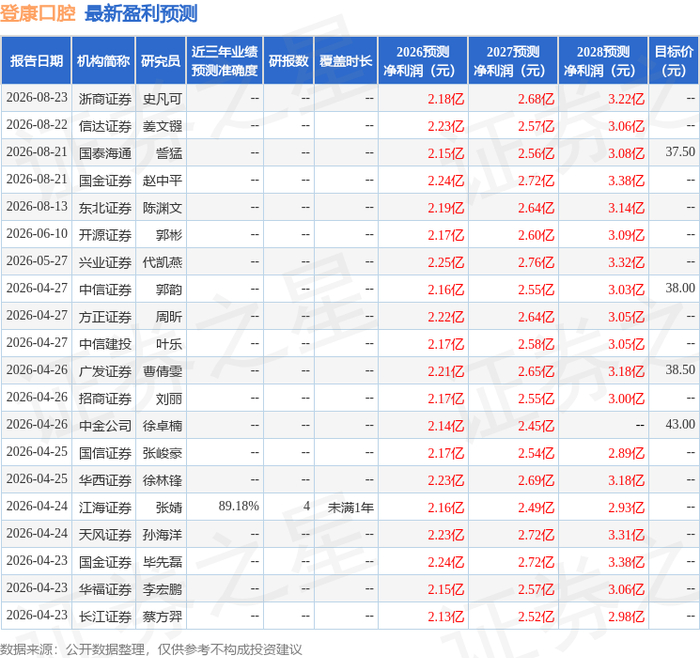The height and width of the screenshot is (658, 700).
Task: Click the 报告日期 column header
Action: [x=36, y=61]
